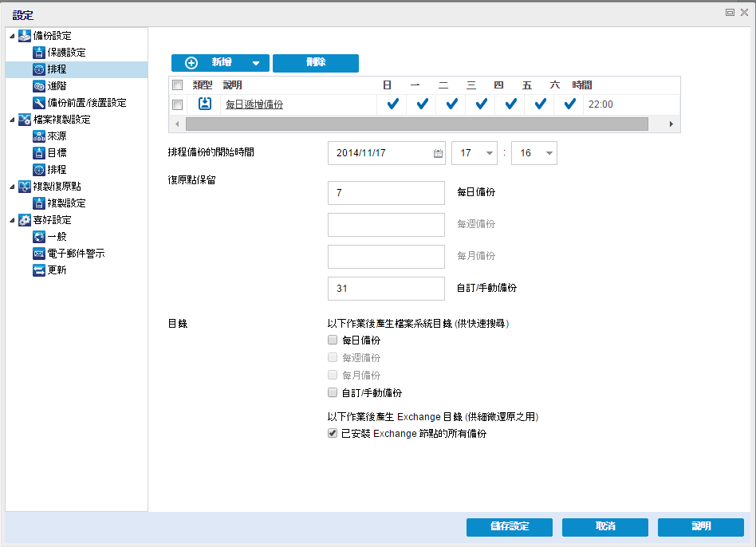Click the 更新 item icon
Image resolution: width=756 pixels, height=547 pixels.
(38, 270)
